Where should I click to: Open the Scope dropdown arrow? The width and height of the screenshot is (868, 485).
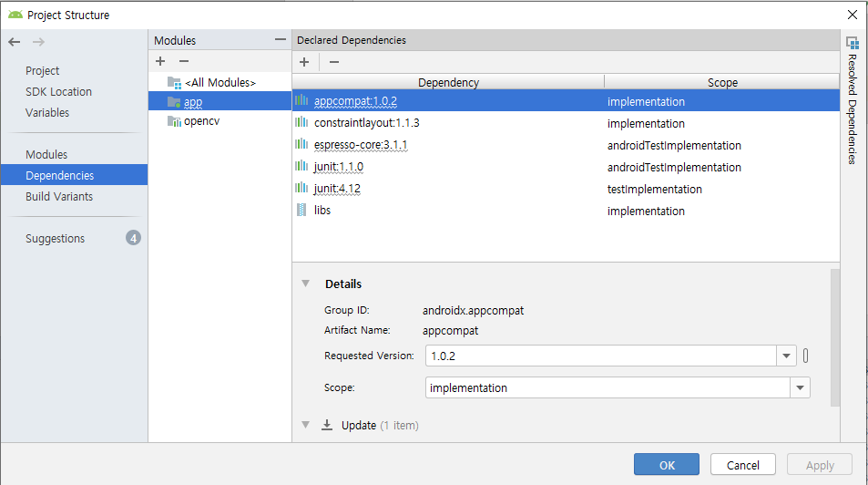pos(800,387)
